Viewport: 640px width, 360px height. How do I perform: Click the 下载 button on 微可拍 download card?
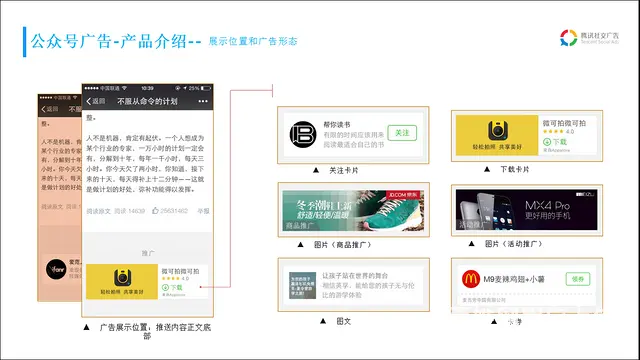(555, 142)
